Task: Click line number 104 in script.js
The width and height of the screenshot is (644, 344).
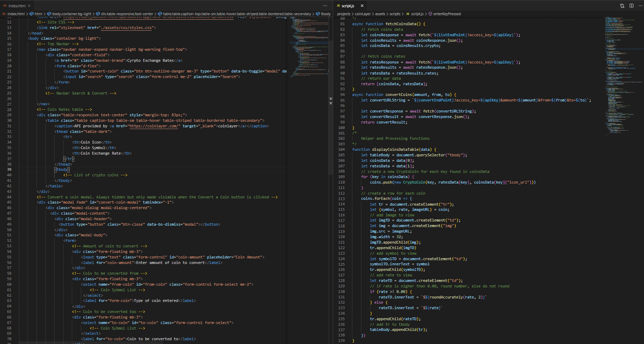Action: point(341,150)
